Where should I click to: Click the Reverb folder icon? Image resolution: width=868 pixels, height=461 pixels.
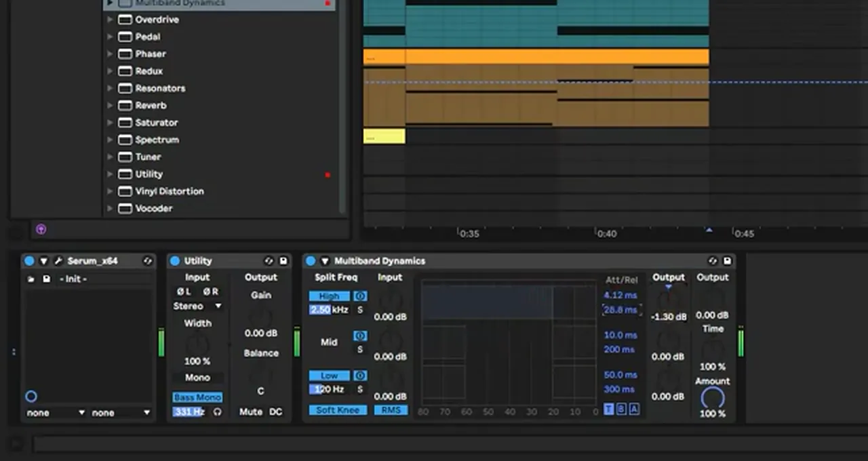[125, 105]
